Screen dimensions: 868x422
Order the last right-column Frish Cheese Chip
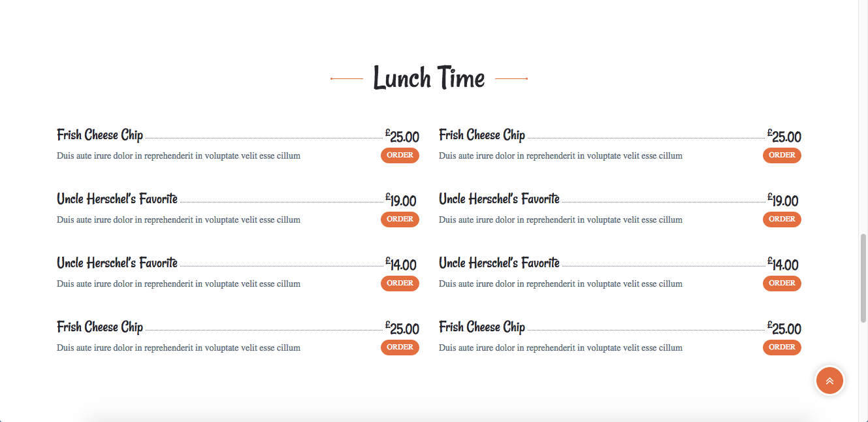pyautogui.click(x=782, y=348)
